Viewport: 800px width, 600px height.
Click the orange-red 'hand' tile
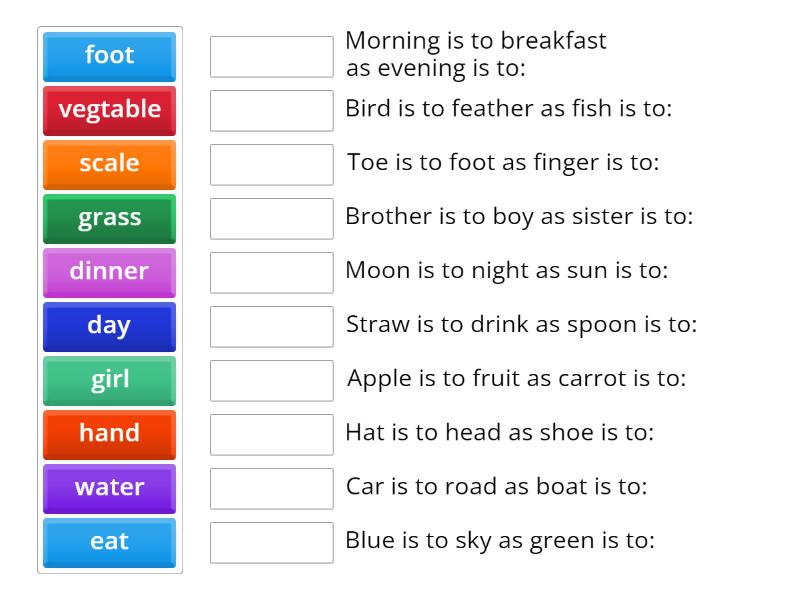click(x=109, y=434)
